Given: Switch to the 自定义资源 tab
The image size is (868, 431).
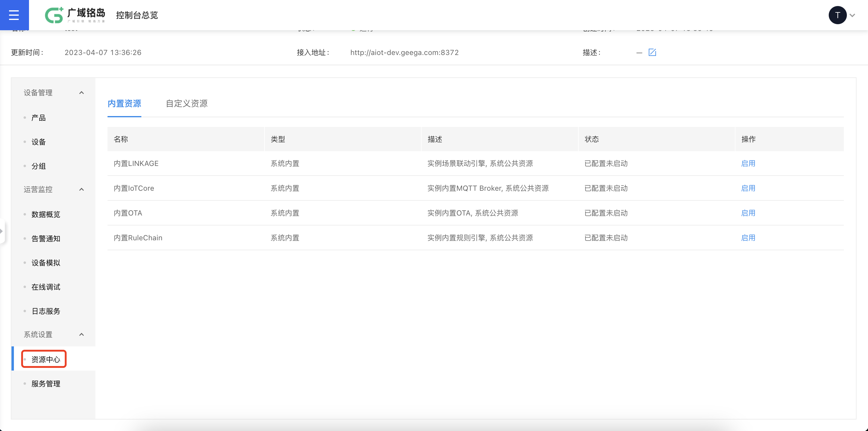Looking at the screenshot, I should pyautogui.click(x=187, y=104).
